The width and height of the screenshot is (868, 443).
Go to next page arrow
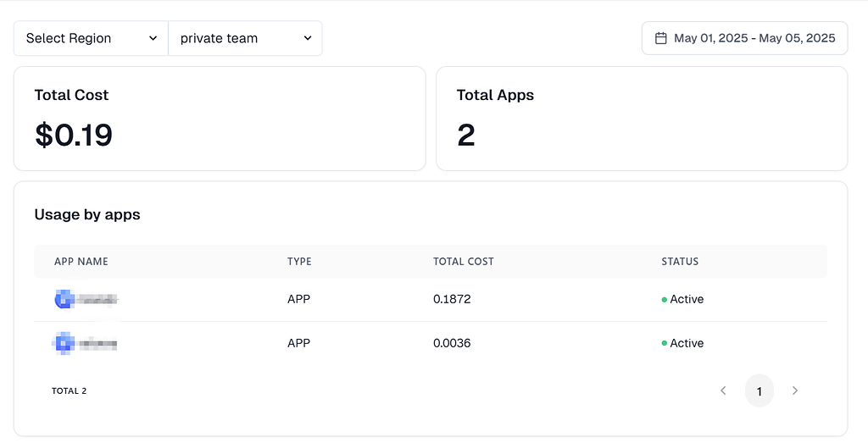795,390
